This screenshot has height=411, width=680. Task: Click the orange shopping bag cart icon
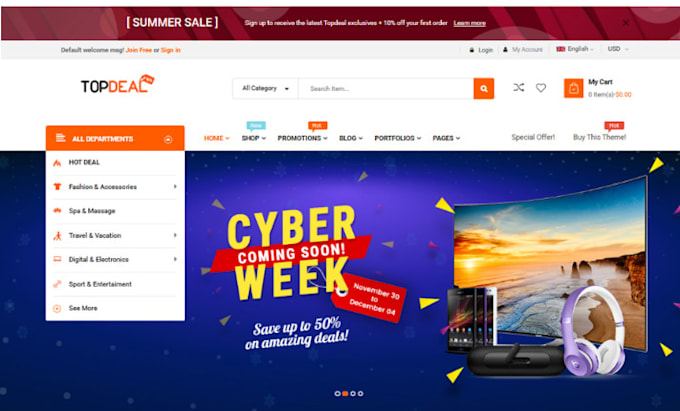coord(573,88)
